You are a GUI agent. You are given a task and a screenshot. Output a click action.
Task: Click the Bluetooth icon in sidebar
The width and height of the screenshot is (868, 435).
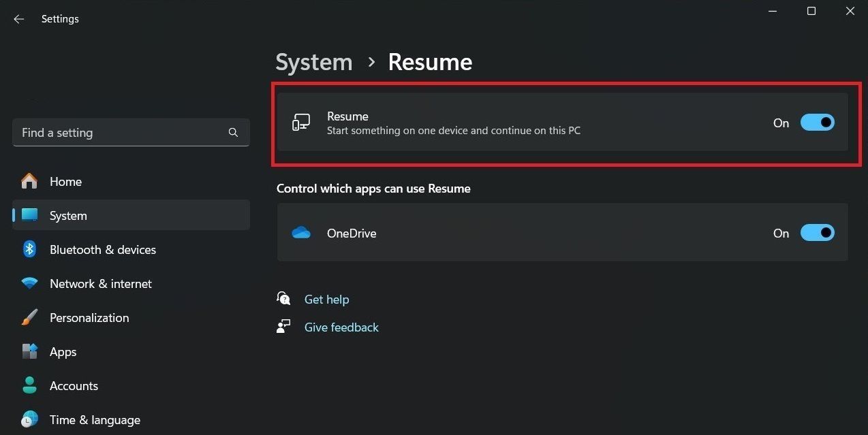coord(29,249)
